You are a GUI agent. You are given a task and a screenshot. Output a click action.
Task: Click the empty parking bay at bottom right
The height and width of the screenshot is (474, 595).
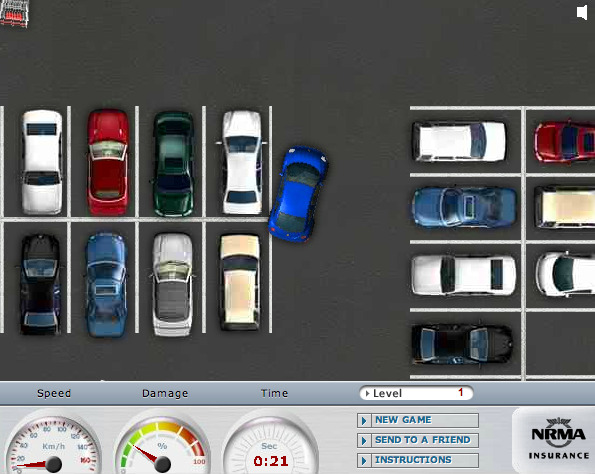pos(560,343)
